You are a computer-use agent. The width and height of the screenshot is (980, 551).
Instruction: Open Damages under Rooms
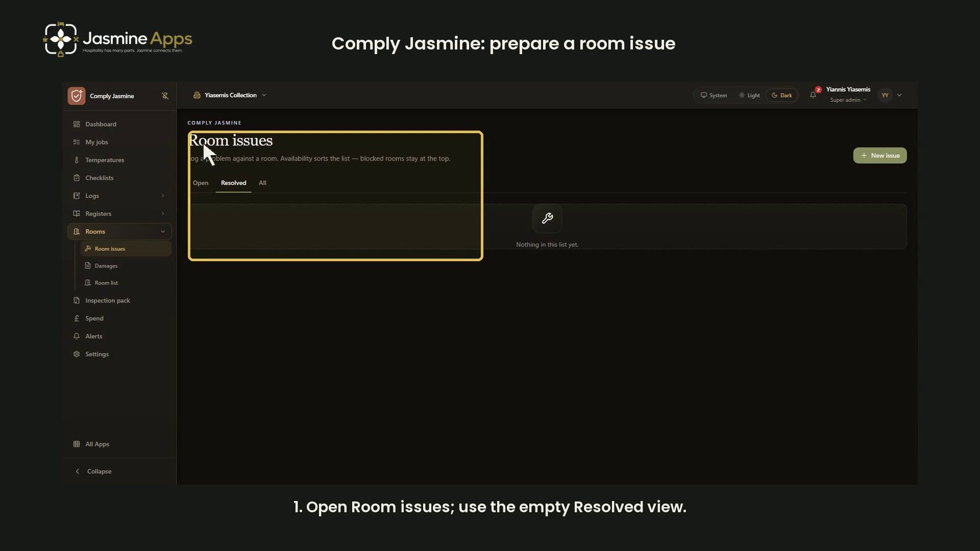coord(126,266)
